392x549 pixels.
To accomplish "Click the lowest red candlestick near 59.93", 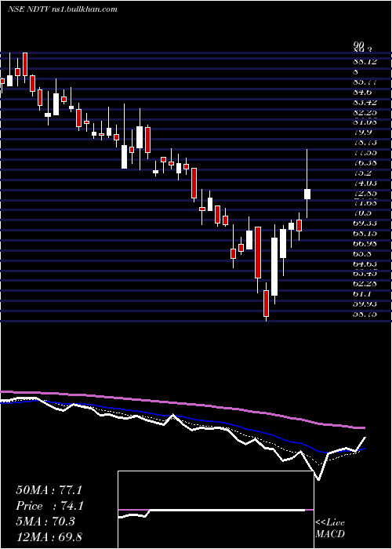I will pyautogui.click(x=266, y=304).
